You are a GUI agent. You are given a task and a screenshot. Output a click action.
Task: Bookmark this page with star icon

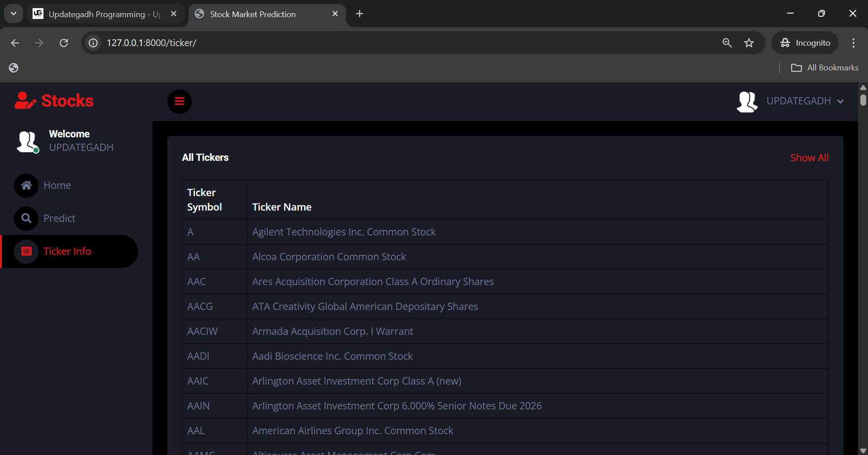click(749, 43)
